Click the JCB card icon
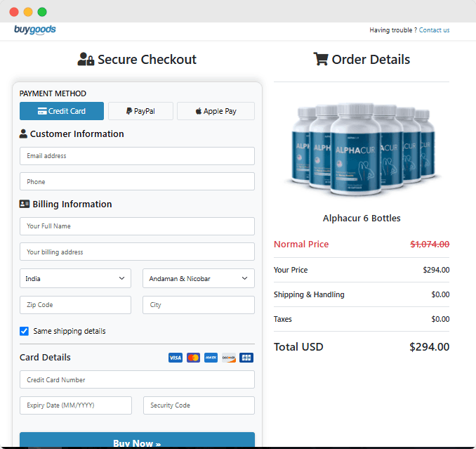 pyautogui.click(x=246, y=358)
